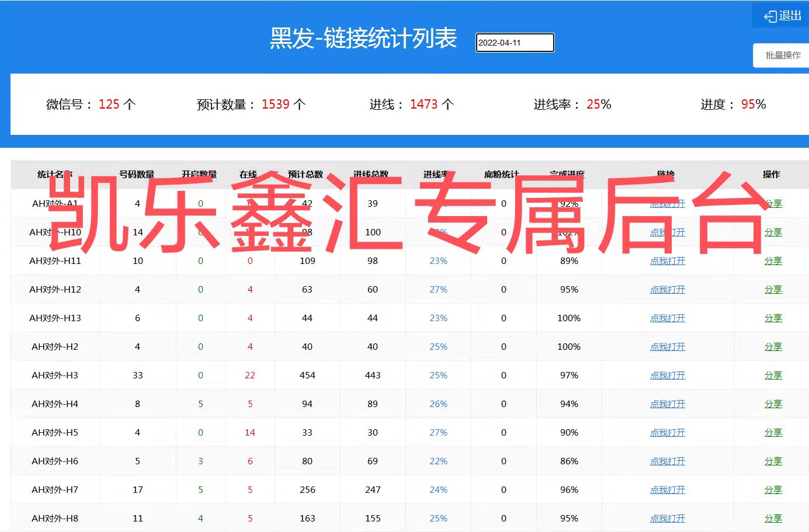Click 分享 share for AH对外-H12
Screen dimensions: 809x532
pos(773,290)
